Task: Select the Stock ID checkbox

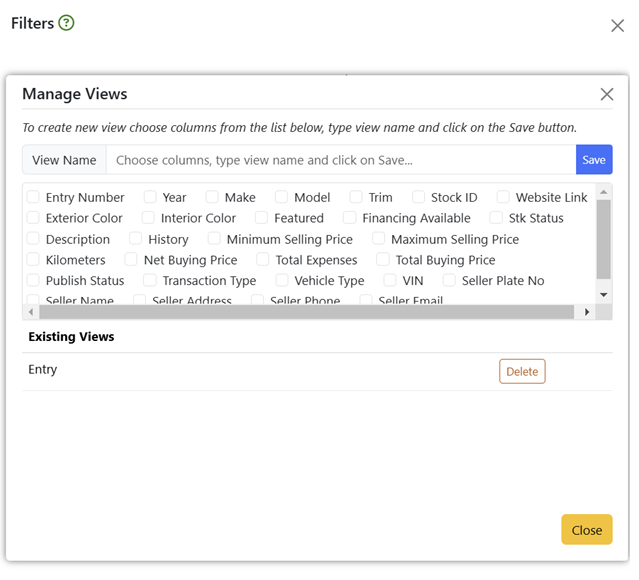Action: tap(419, 198)
